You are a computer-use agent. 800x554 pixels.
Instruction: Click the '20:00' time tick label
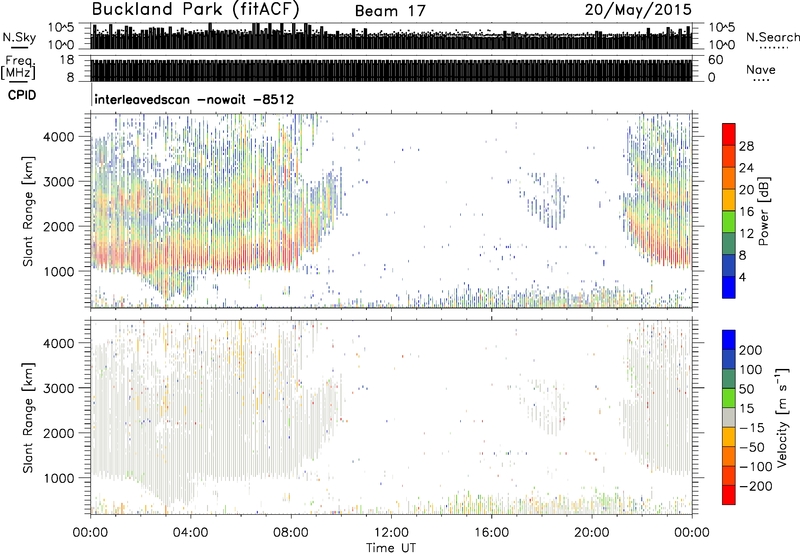click(x=592, y=533)
